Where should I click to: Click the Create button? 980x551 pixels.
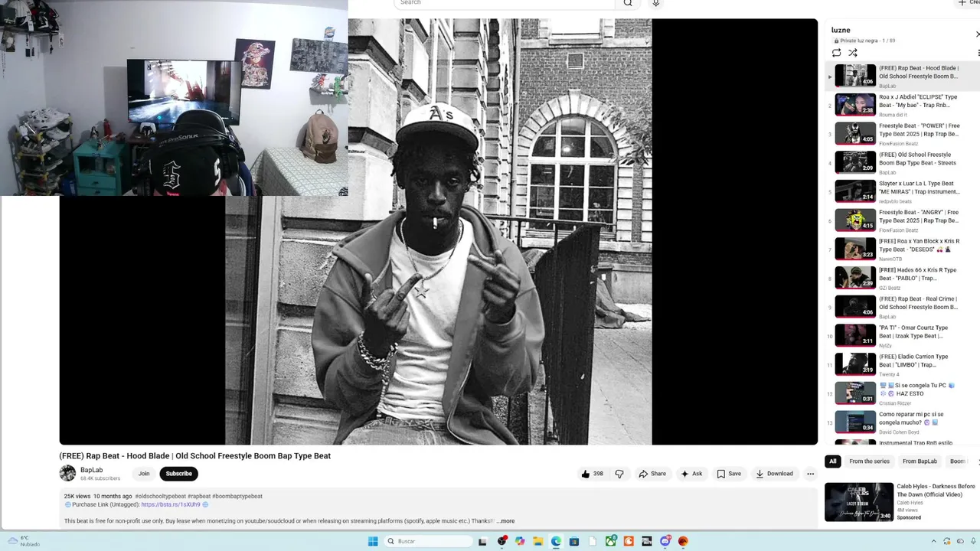pos(969,3)
